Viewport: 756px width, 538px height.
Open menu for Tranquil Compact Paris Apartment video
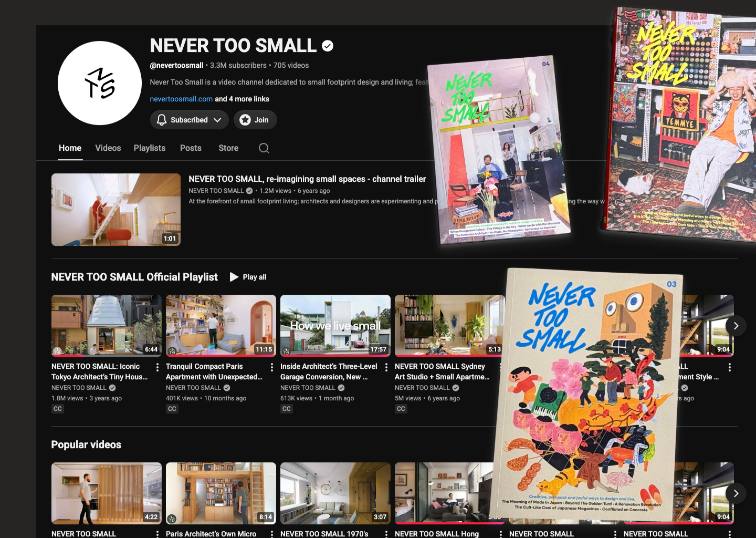tap(272, 367)
